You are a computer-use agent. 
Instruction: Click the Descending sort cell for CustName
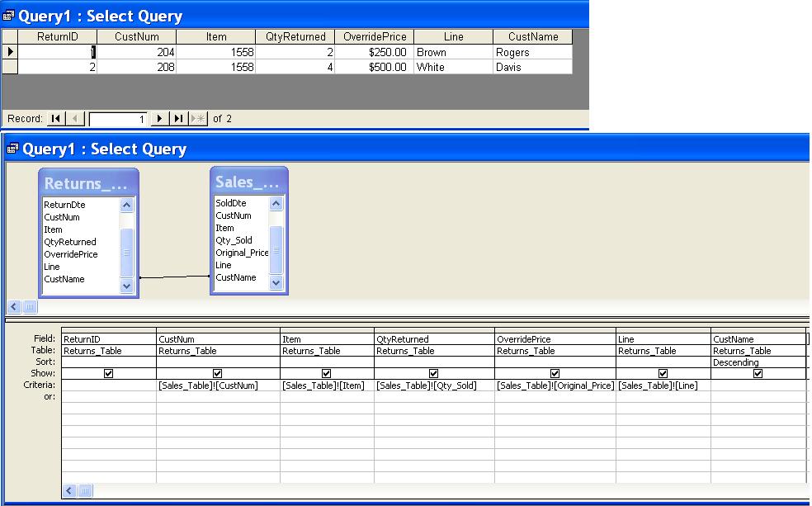coord(758,362)
